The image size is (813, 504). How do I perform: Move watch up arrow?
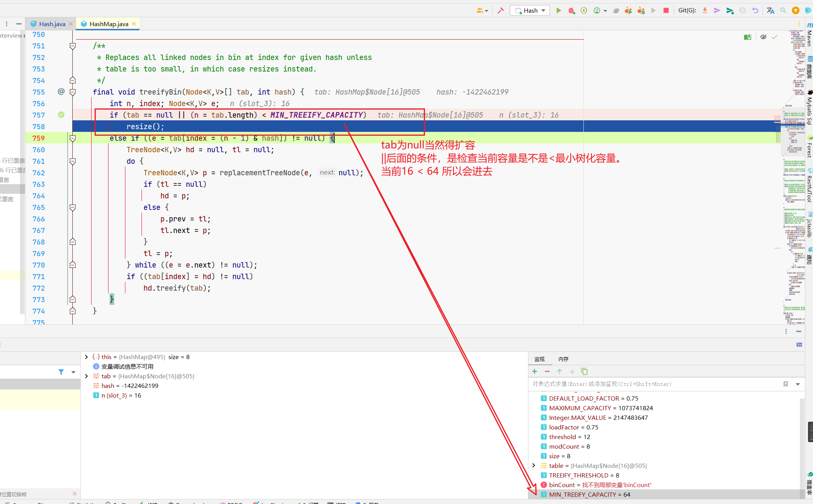560,371
